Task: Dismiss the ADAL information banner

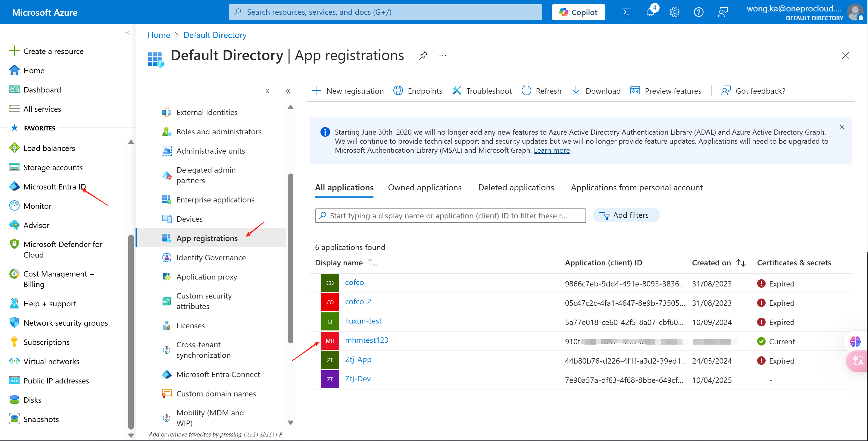Action: pyautogui.click(x=842, y=127)
